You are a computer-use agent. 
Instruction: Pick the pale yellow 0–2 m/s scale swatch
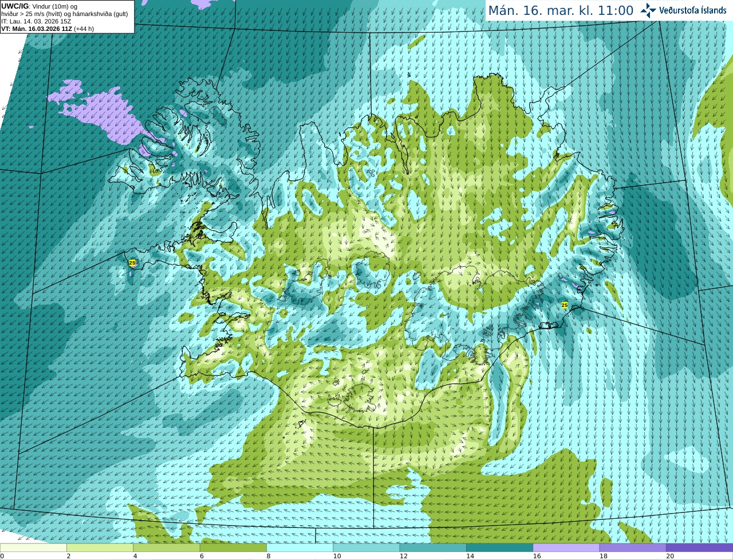33,548
